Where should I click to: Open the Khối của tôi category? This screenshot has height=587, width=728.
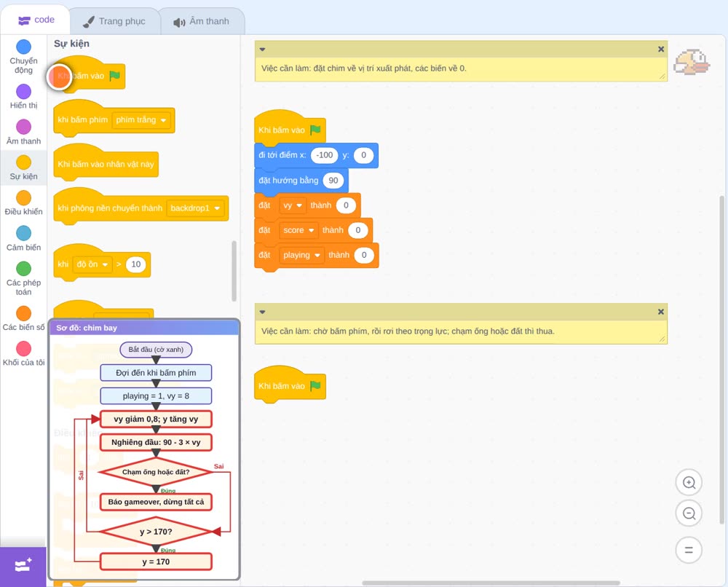(24, 353)
